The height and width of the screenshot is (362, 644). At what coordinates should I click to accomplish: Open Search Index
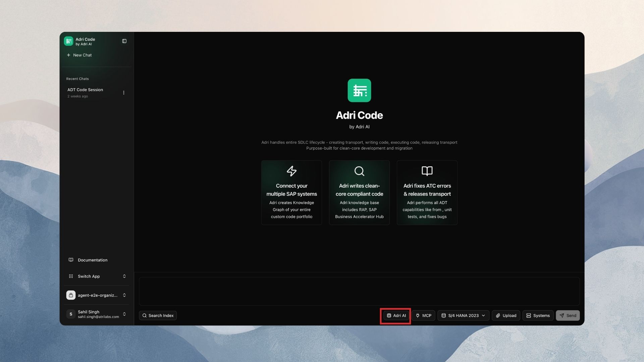pyautogui.click(x=158, y=315)
